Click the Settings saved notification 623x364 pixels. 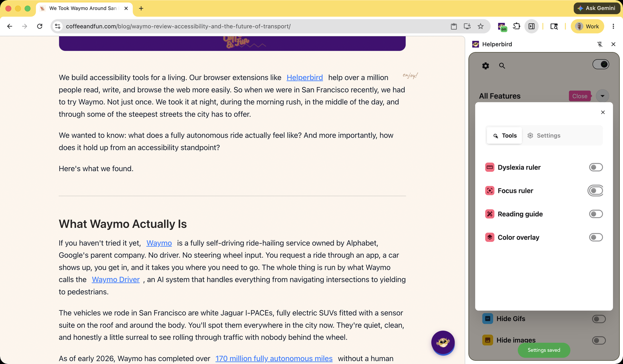coord(544,350)
